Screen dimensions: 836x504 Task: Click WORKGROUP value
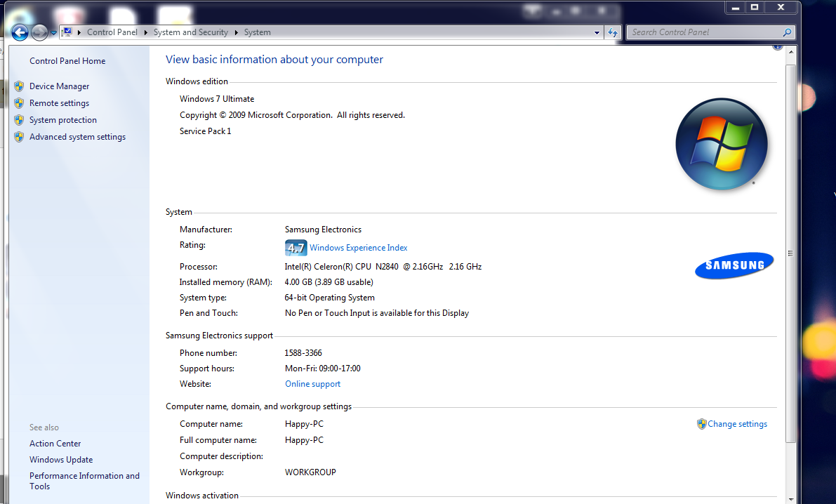pos(310,472)
